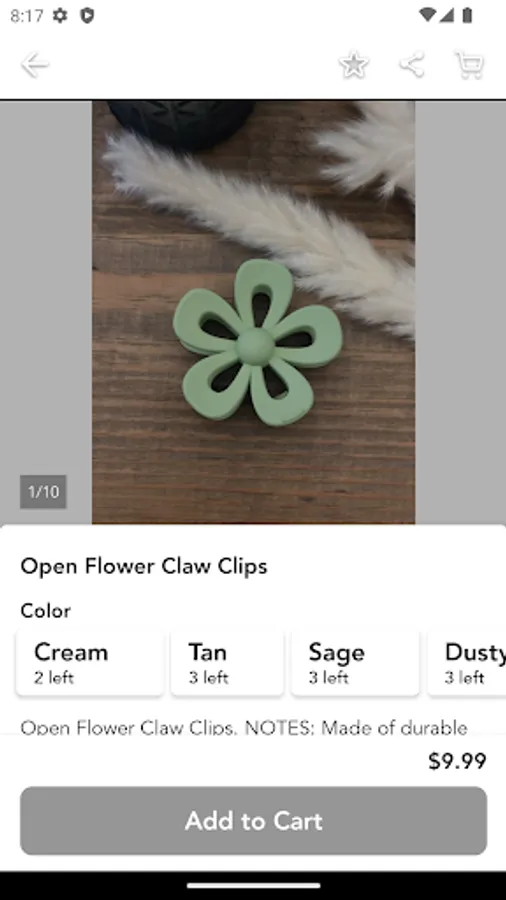Tap the $9.99 price label
Viewport: 506px width, 900px height.
pyautogui.click(x=457, y=761)
